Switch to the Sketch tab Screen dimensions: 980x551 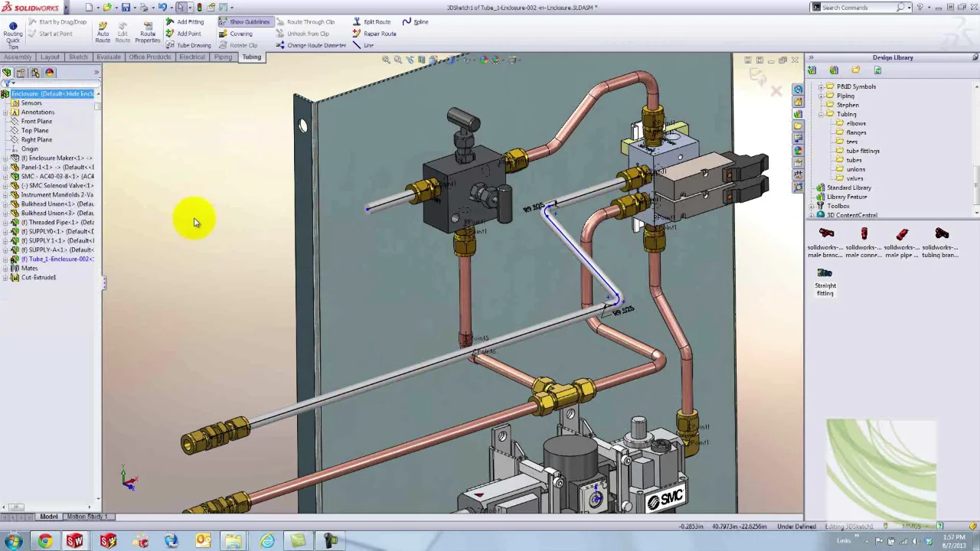tap(78, 57)
